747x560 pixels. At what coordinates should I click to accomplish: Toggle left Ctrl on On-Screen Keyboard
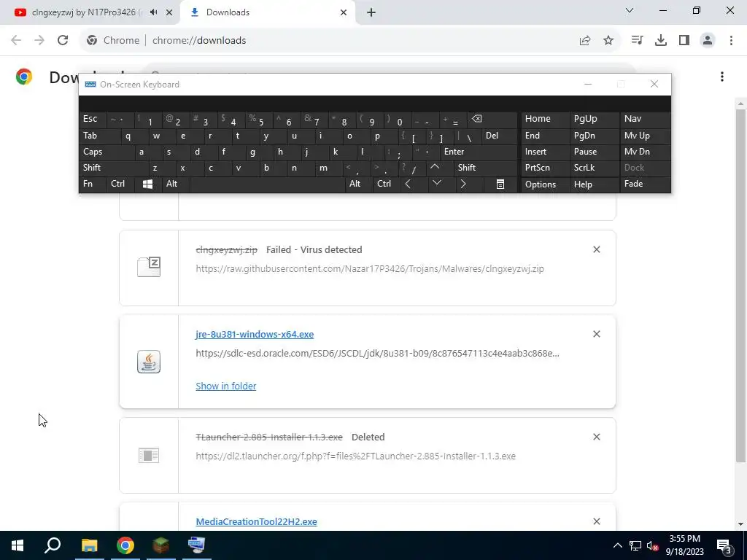pyautogui.click(x=120, y=184)
